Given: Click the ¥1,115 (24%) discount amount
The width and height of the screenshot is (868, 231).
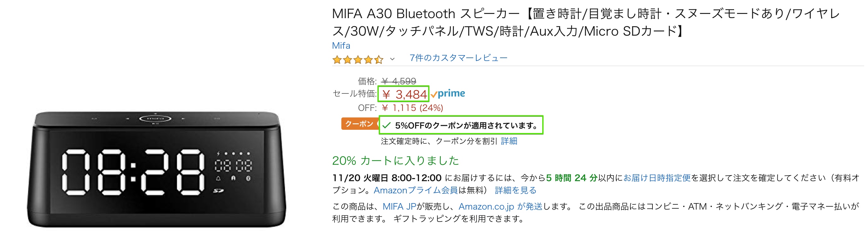Looking at the screenshot, I should click(x=412, y=108).
